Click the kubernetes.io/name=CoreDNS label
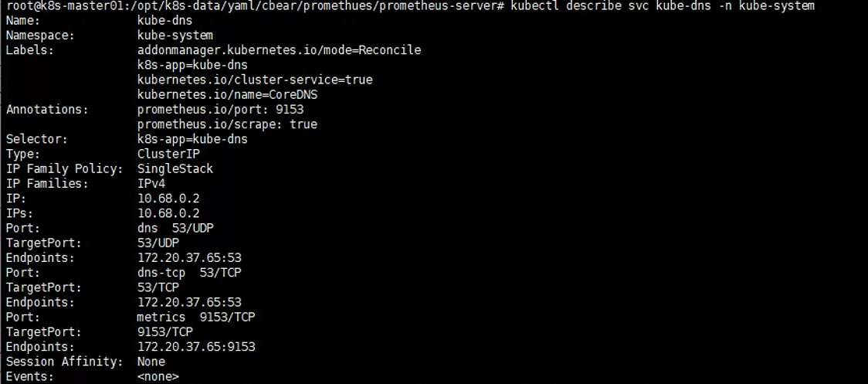 tap(227, 95)
